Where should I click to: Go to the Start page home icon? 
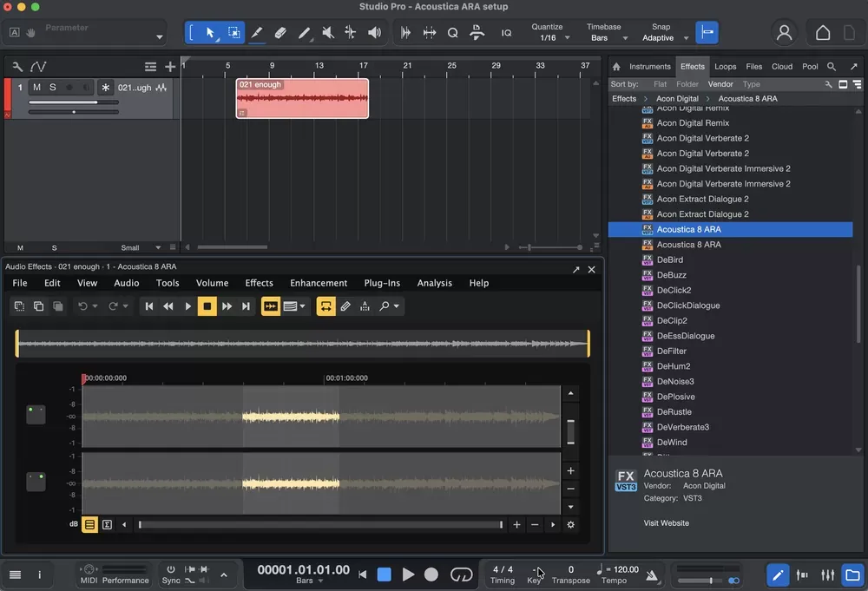[x=823, y=33]
